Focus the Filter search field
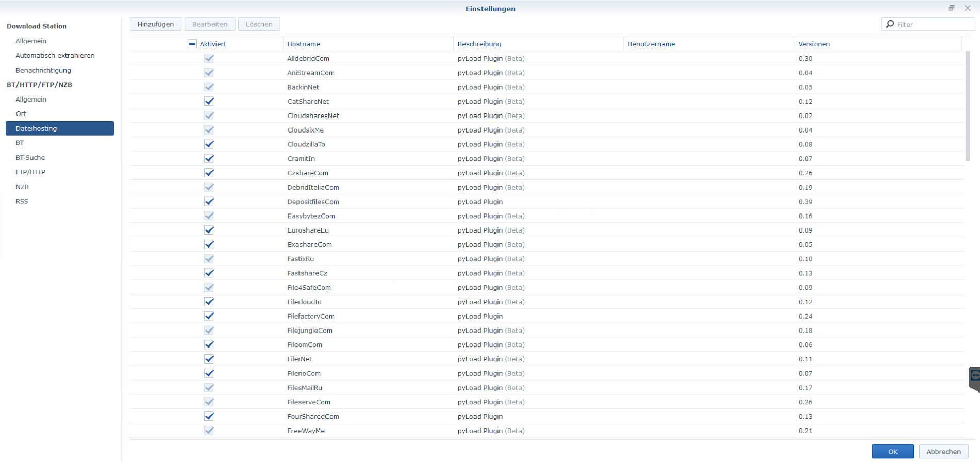 click(x=928, y=24)
